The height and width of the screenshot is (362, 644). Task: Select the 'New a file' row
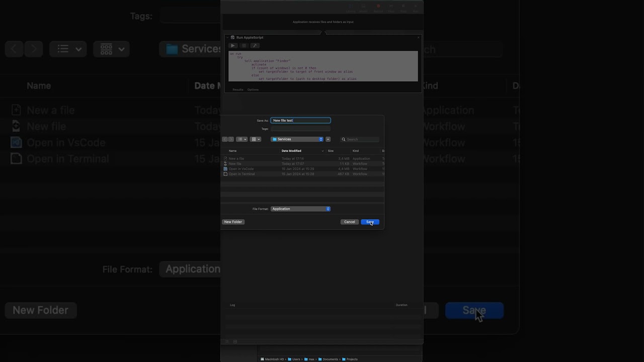pos(302,158)
